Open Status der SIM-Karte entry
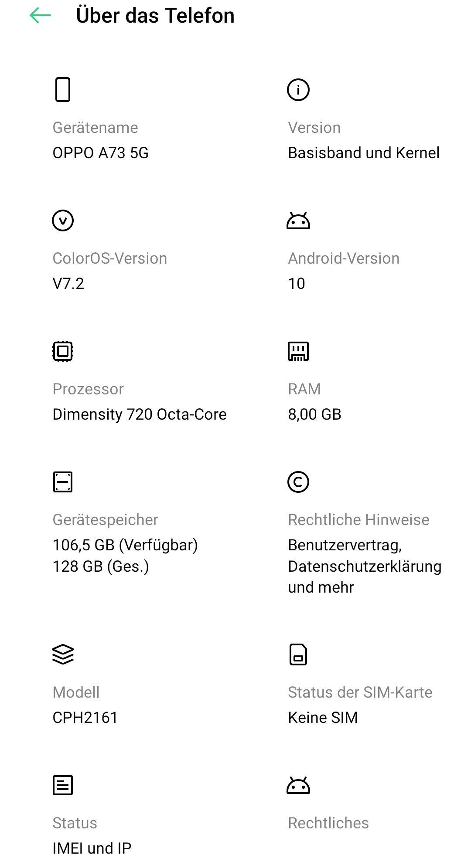This screenshot has width=471, height=868. point(323,717)
